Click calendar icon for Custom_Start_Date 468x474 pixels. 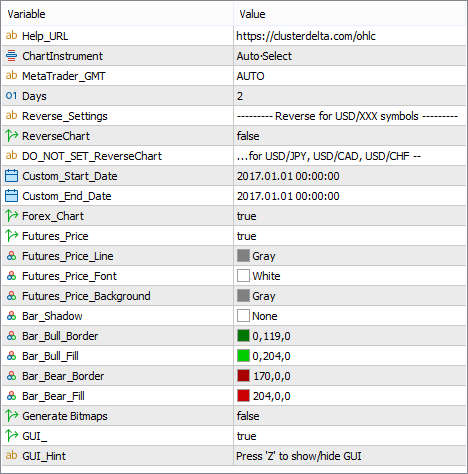pos(11,176)
